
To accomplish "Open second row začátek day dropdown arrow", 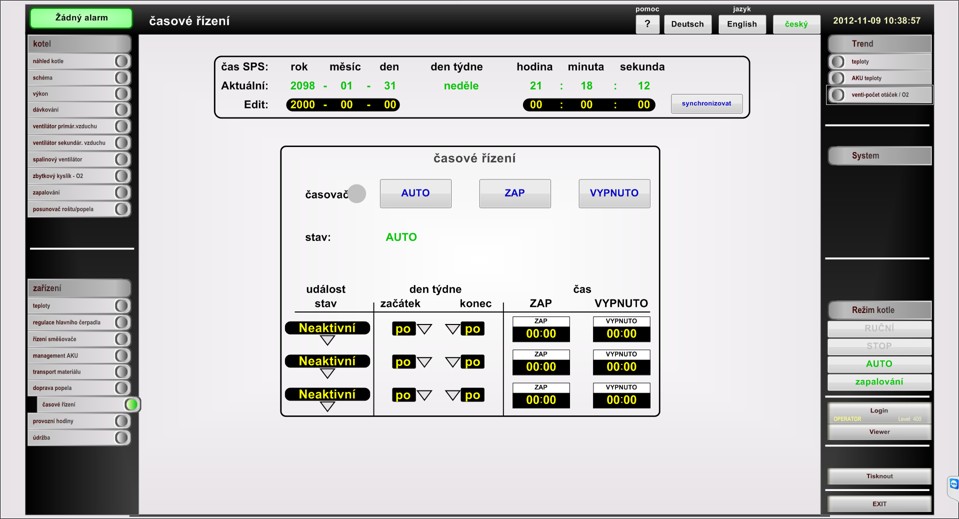I will tap(424, 362).
